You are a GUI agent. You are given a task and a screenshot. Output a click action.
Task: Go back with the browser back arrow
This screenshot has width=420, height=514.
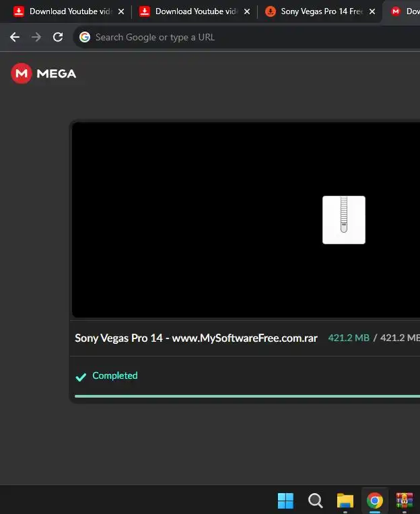(15, 37)
